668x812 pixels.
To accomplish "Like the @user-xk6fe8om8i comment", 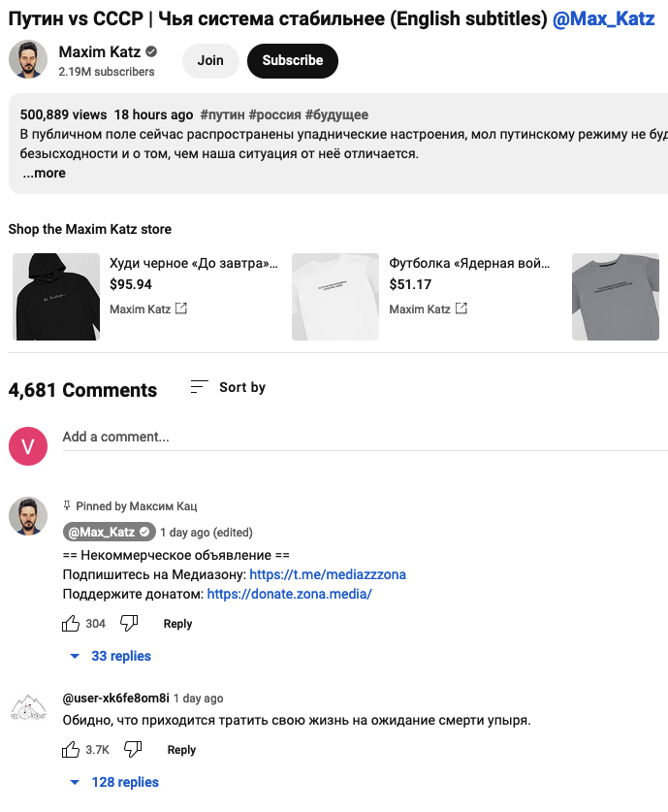I will [x=71, y=750].
